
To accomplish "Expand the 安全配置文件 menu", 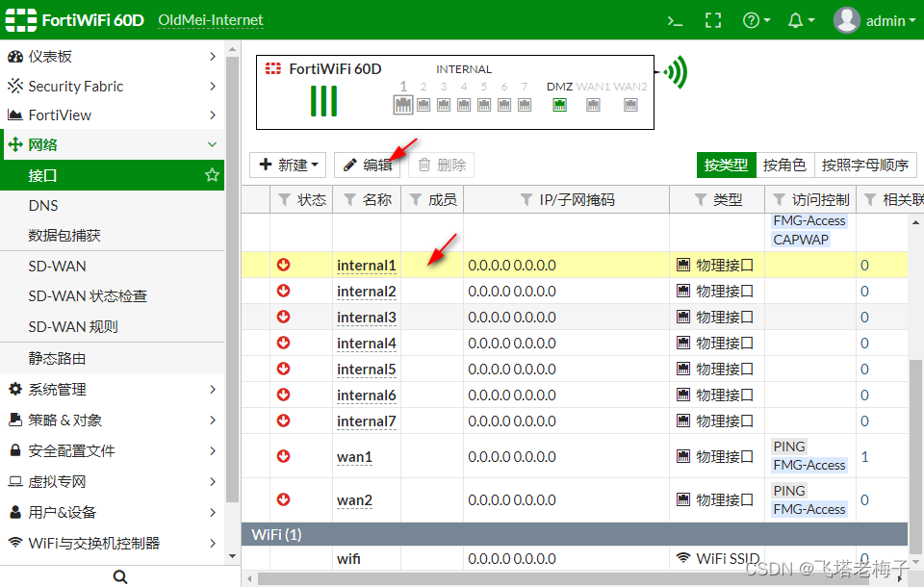I will point(112,451).
